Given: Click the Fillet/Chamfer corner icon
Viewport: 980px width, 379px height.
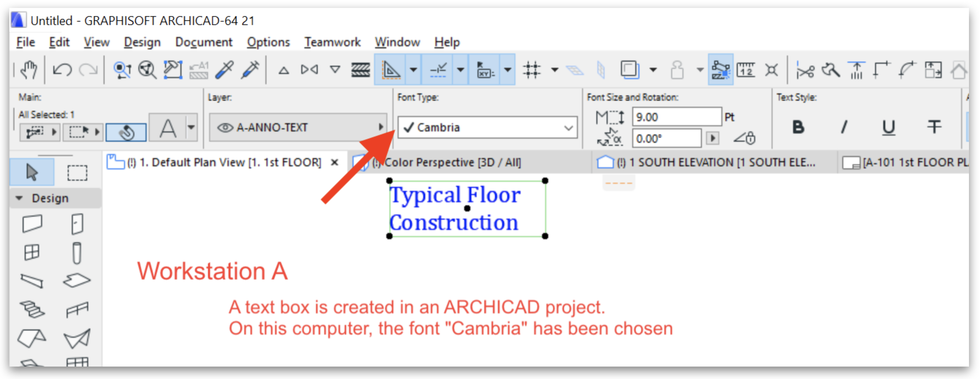Looking at the screenshot, I should point(882,70).
